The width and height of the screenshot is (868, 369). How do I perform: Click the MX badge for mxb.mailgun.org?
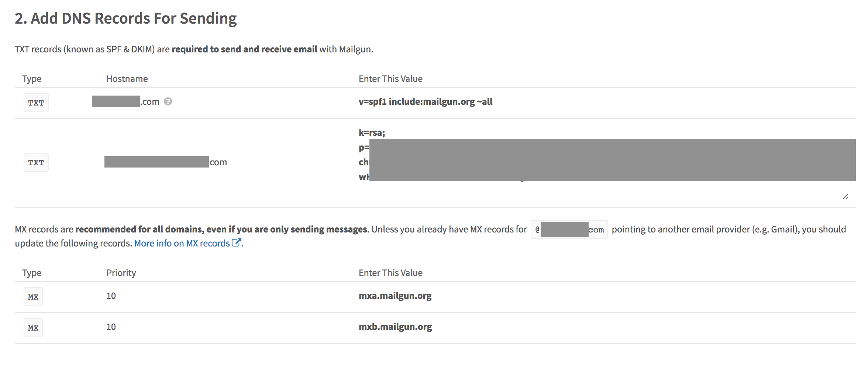coord(33,328)
